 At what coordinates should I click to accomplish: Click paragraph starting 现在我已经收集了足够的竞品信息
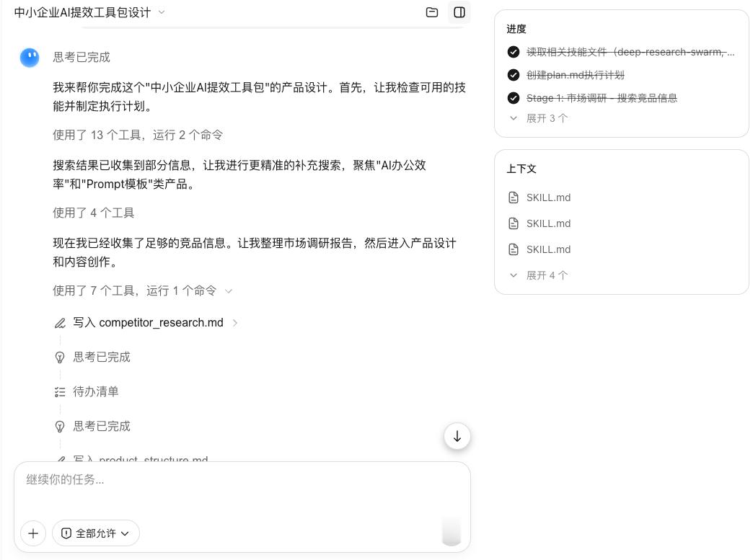point(255,252)
